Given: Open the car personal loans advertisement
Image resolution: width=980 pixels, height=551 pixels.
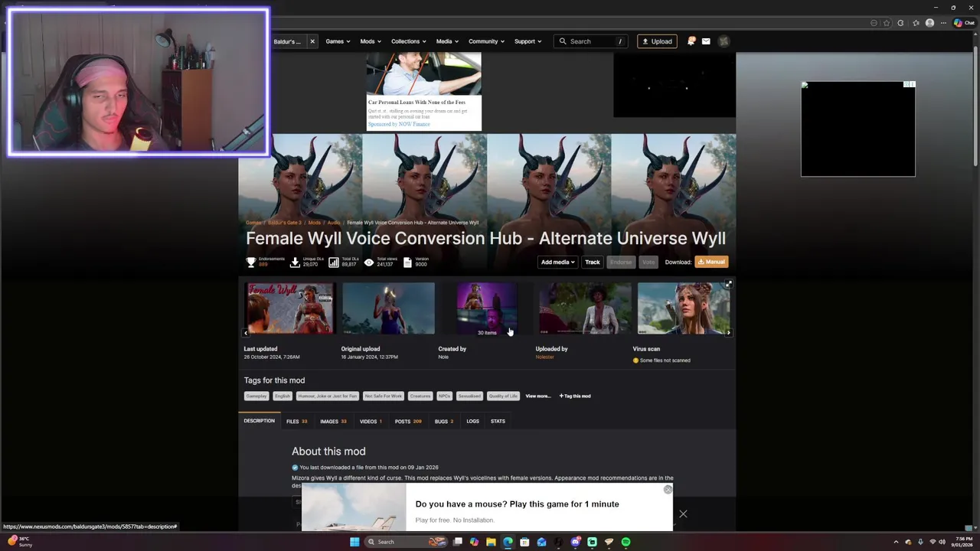Looking at the screenshot, I should tap(423, 92).
